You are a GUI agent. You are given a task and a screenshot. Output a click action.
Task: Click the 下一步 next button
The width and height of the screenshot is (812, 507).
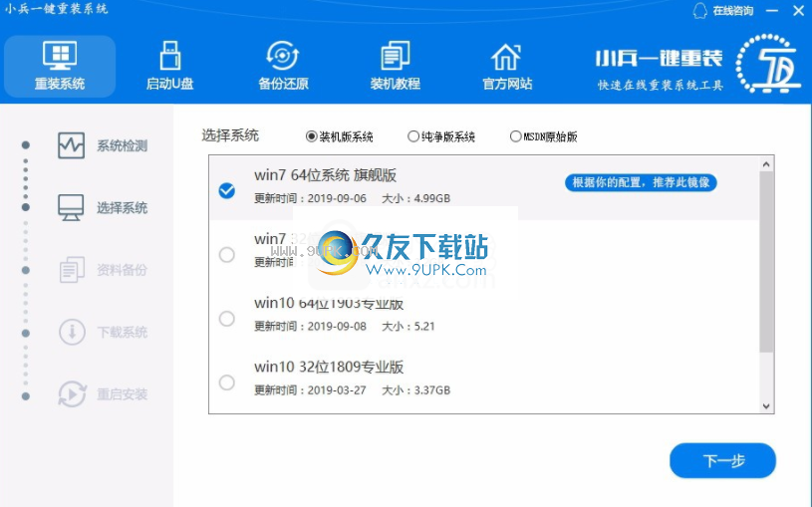[x=722, y=460]
